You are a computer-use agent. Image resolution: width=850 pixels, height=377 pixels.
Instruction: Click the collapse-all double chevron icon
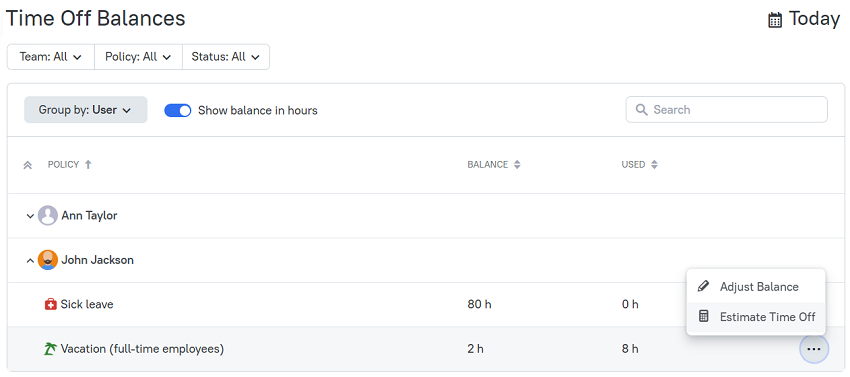click(28, 165)
